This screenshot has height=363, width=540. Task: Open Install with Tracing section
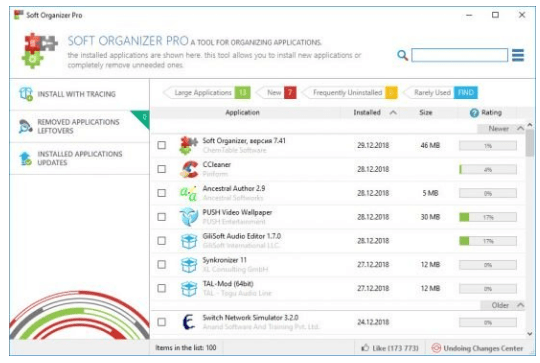80,94
